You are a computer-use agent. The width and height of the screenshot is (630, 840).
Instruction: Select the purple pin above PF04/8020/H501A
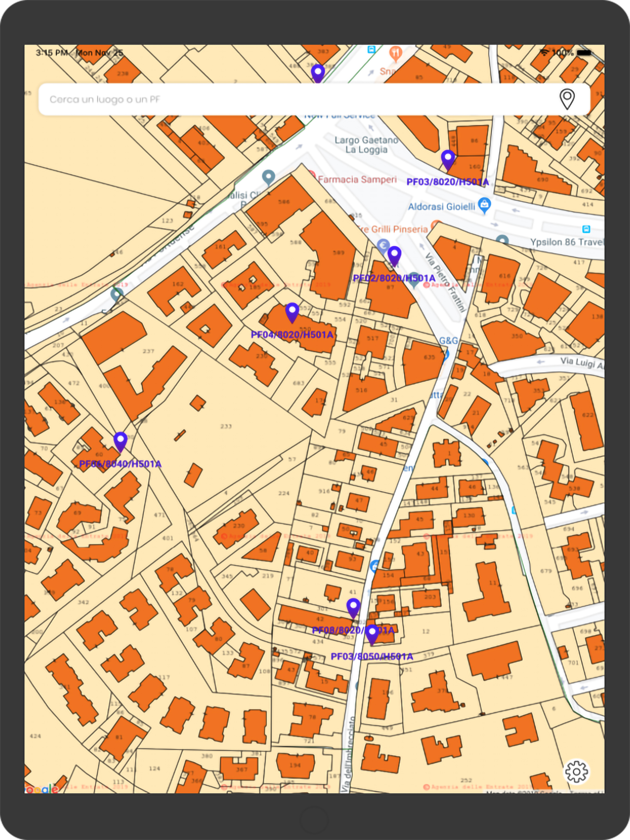coord(292,313)
